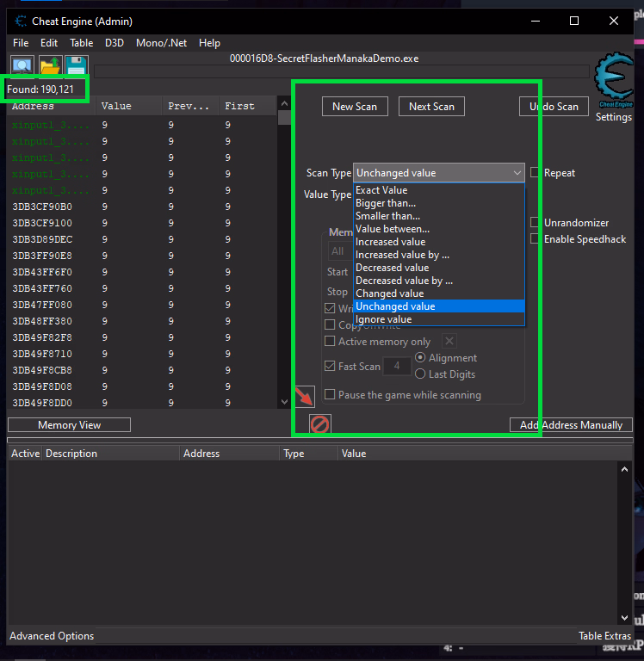Open the Mono/.Net menu
The image size is (644, 661).
[x=161, y=43]
